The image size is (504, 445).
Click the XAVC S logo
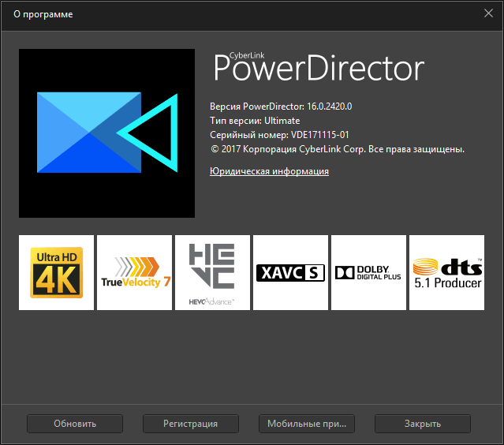290,272
